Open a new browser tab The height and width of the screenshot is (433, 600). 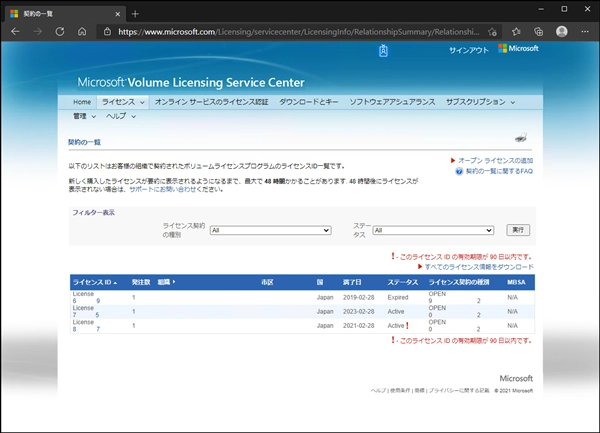point(135,14)
